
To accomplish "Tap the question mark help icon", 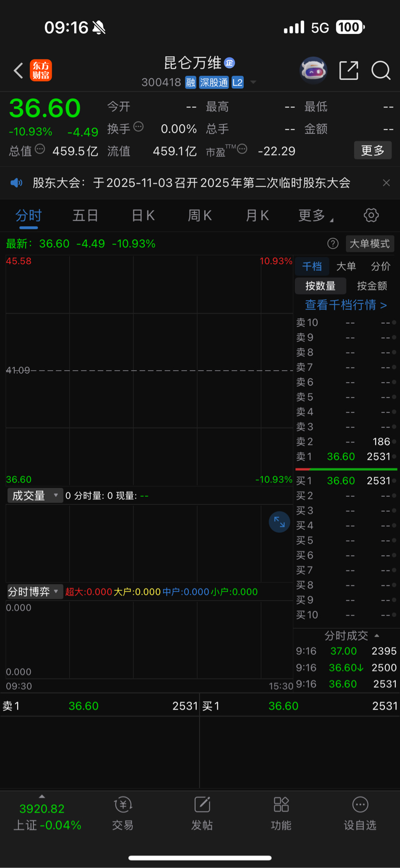I will 333,243.
